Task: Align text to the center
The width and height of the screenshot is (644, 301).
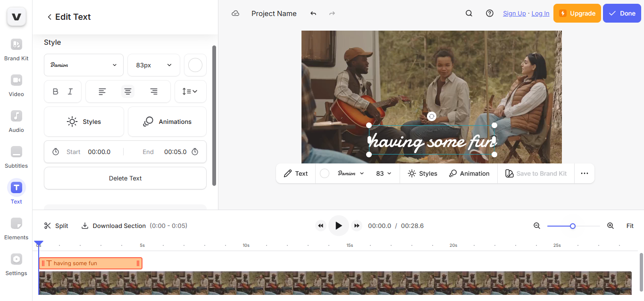Action: pos(128,91)
